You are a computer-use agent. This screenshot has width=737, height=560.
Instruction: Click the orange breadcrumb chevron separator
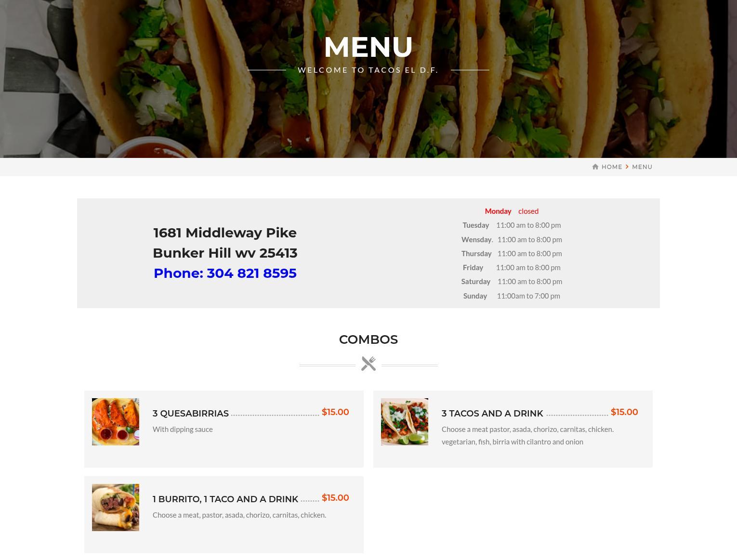click(x=627, y=167)
